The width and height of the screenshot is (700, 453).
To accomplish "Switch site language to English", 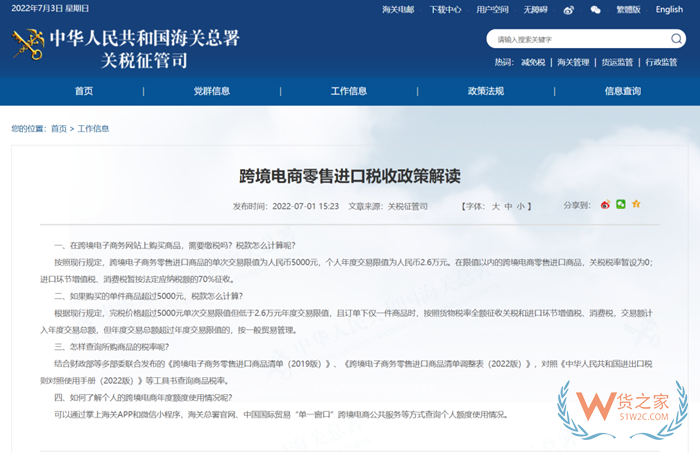I will (x=669, y=10).
